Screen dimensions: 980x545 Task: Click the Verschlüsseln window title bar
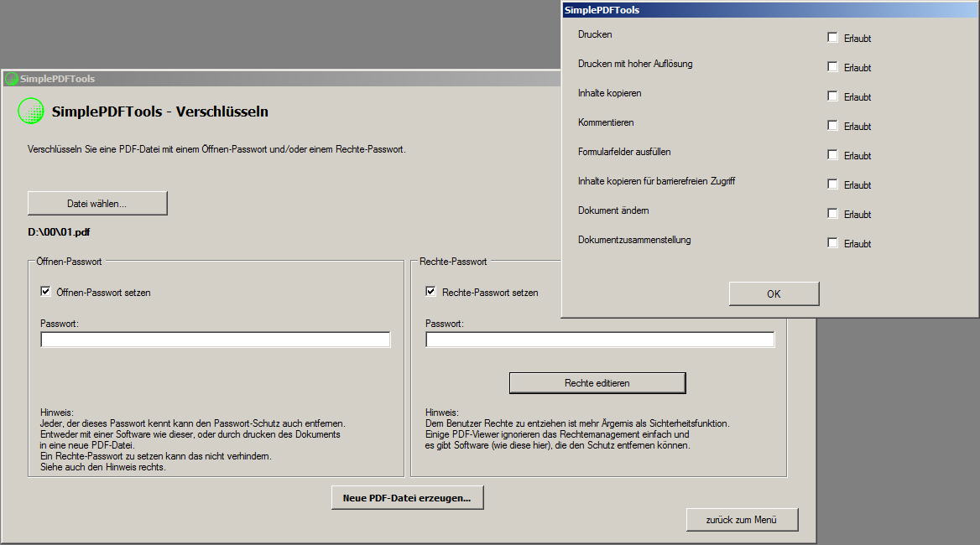pos(281,79)
